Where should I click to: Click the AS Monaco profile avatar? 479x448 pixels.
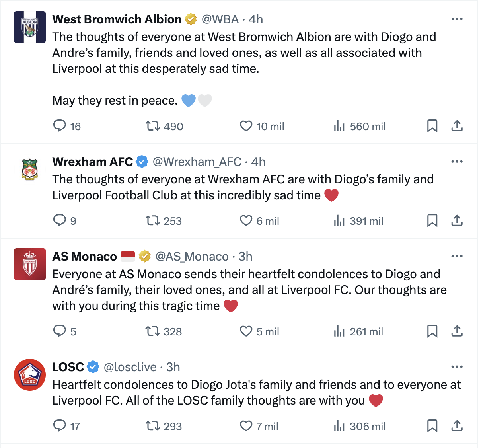click(x=30, y=264)
